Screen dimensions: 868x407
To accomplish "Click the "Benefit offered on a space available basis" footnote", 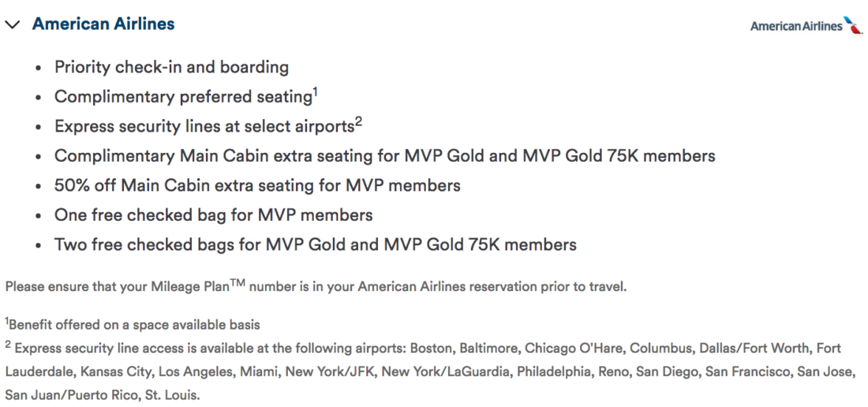I will click(x=133, y=325).
